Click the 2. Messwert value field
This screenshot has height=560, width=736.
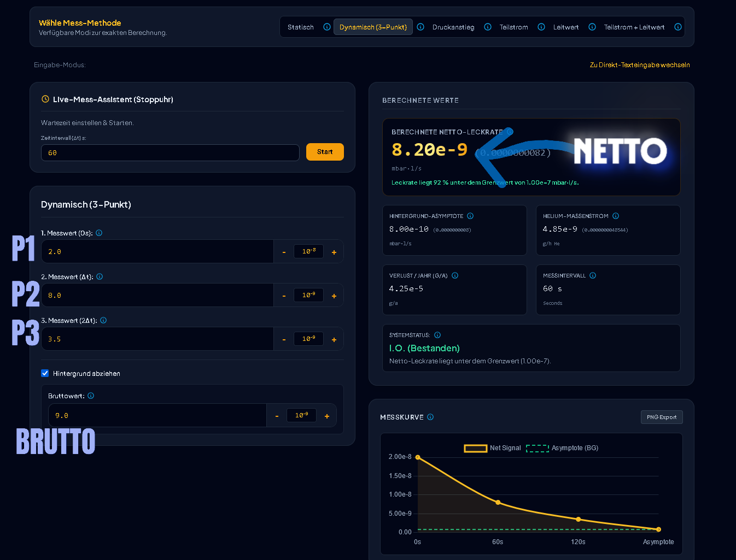coord(157,295)
